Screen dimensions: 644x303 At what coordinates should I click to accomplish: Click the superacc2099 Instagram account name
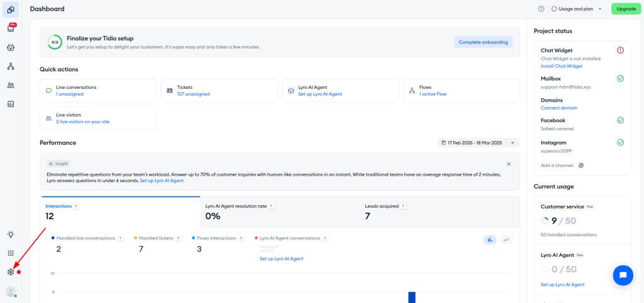tap(556, 151)
